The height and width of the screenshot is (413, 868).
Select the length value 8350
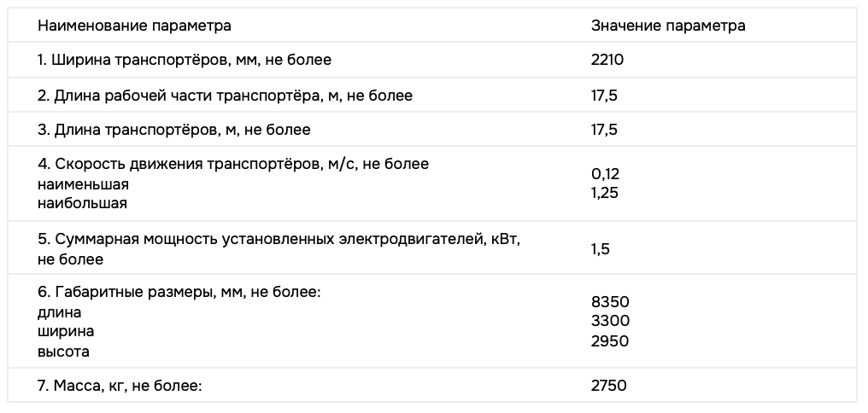click(610, 302)
